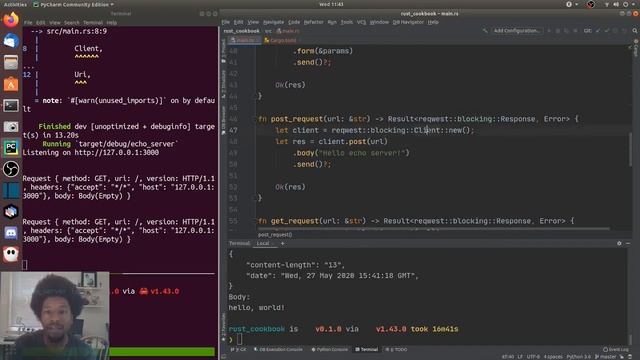Click the PyCharm icon in the dock
This screenshot has width=640, height=360.
(11, 148)
